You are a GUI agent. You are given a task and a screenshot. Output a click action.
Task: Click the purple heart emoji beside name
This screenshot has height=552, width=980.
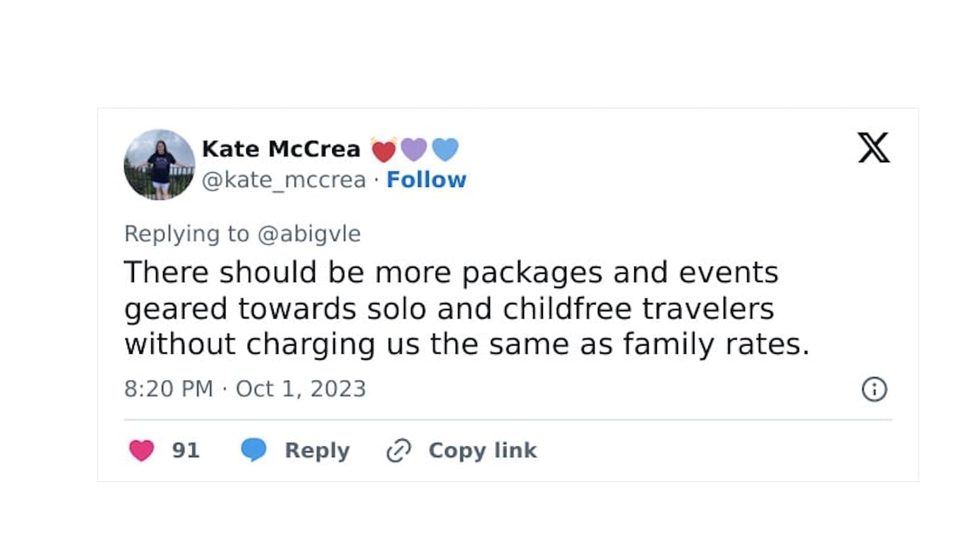click(414, 149)
